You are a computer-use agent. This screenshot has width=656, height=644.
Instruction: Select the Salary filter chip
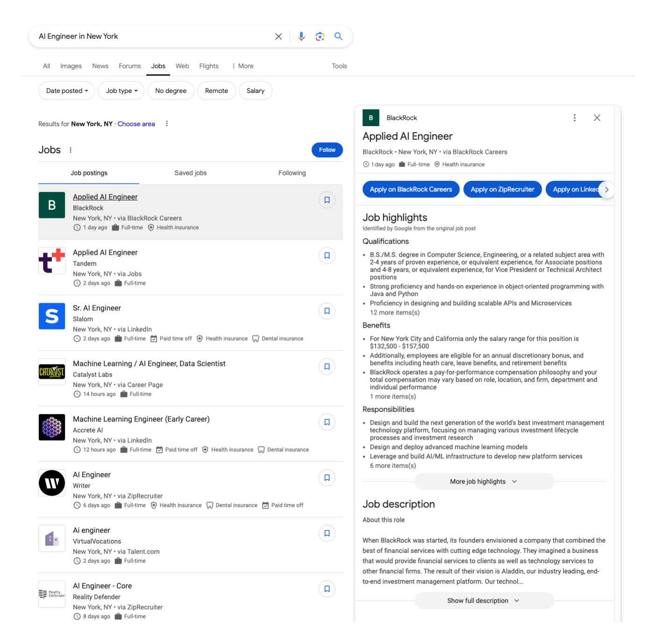click(x=255, y=91)
